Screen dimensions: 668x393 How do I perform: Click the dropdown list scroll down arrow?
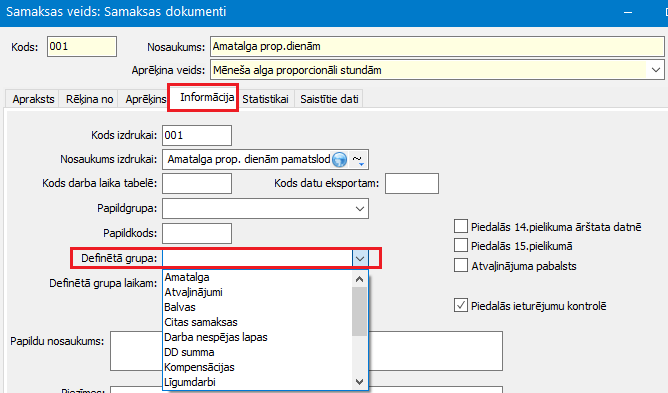coord(360,381)
